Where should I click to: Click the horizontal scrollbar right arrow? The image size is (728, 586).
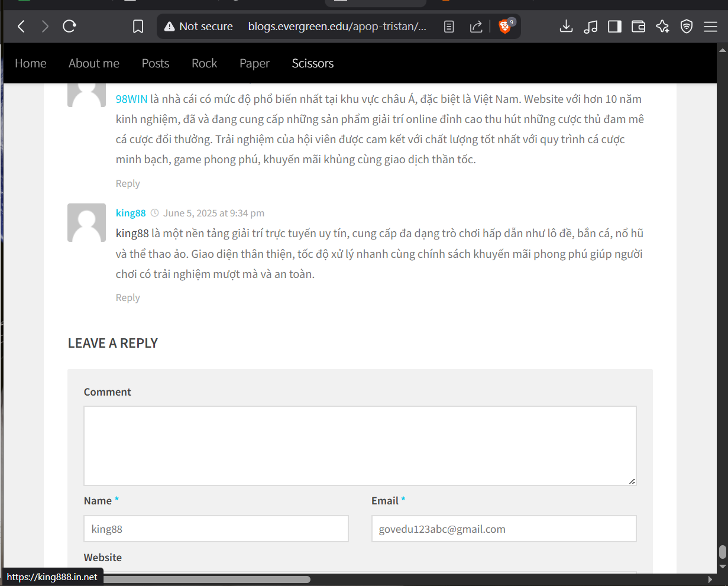click(x=710, y=579)
